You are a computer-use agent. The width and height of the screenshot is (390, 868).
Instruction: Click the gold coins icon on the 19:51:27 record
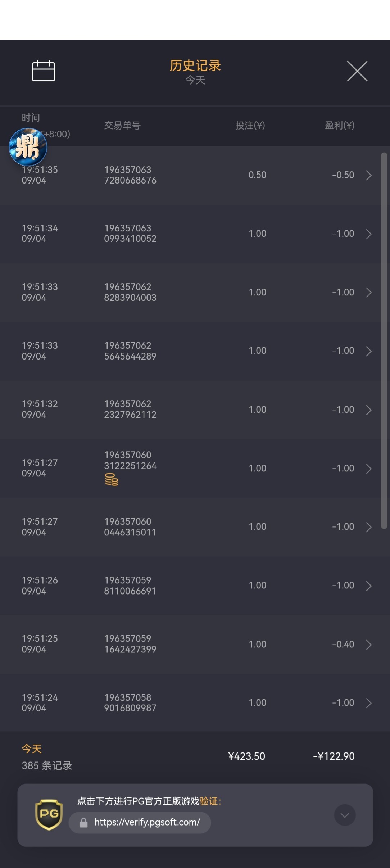point(112,480)
